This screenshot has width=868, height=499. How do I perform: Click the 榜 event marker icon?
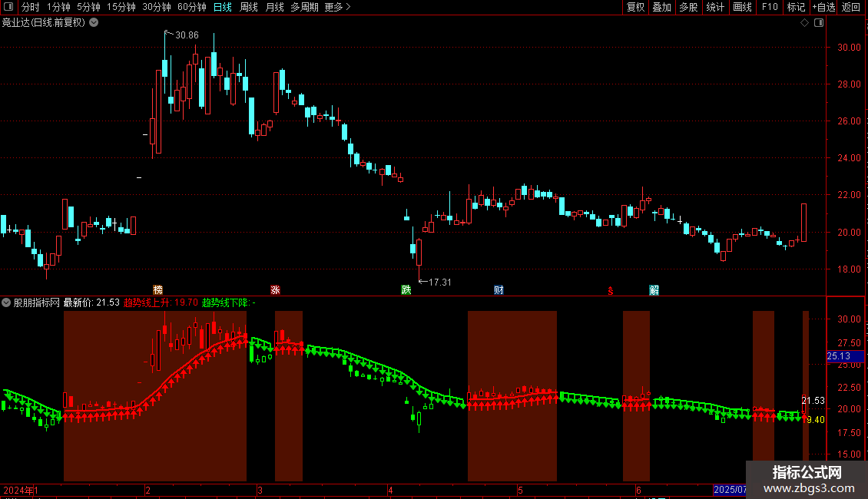point(157,290)
